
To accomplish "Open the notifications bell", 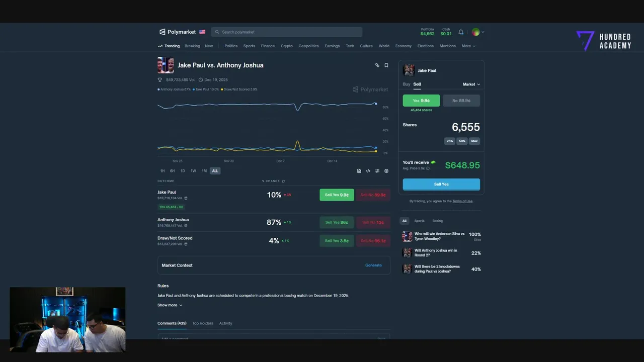I will click(x=461, y=32).
